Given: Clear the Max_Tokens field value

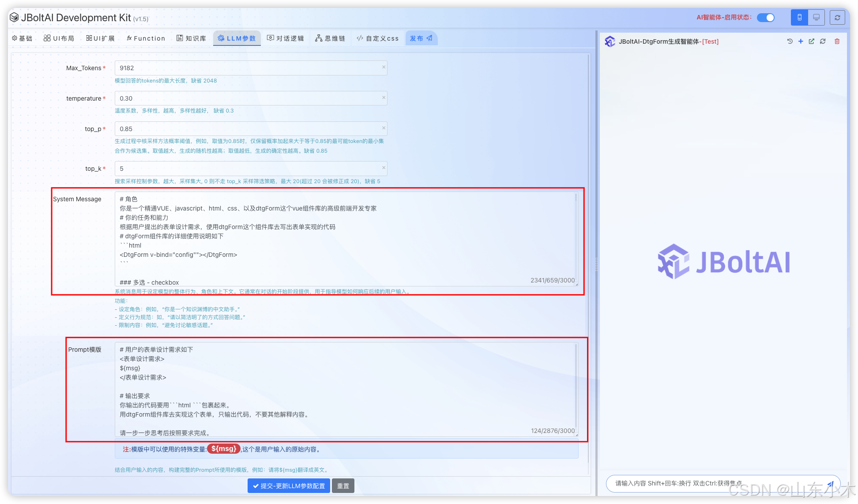Looking at the screenshot, I should tap(384, 68).
